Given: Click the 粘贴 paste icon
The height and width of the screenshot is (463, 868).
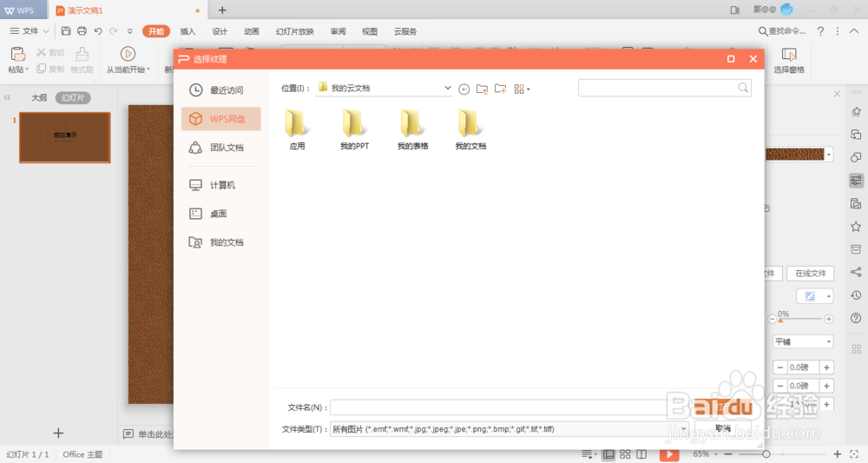Looking at the screenshot, I should point(17,54).
